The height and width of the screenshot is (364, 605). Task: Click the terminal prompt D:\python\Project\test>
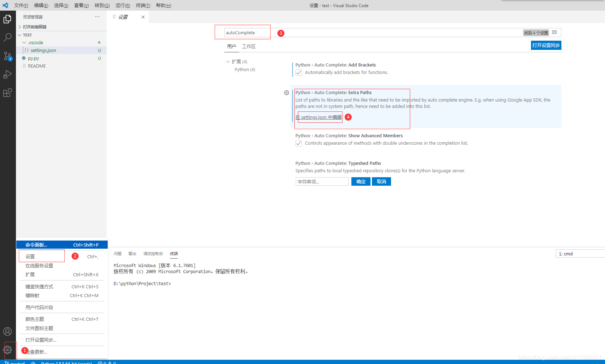(142, 284)
